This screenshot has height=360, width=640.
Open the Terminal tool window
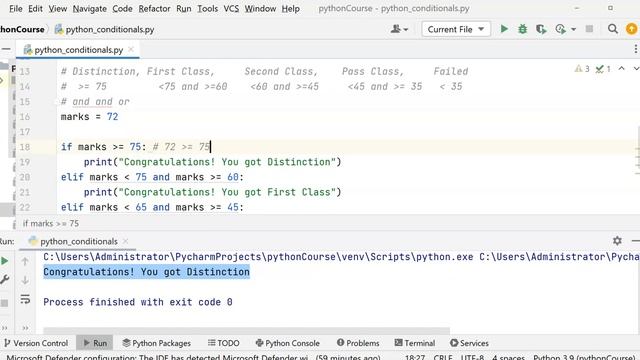pyautogui.click(x=415, y=343)
